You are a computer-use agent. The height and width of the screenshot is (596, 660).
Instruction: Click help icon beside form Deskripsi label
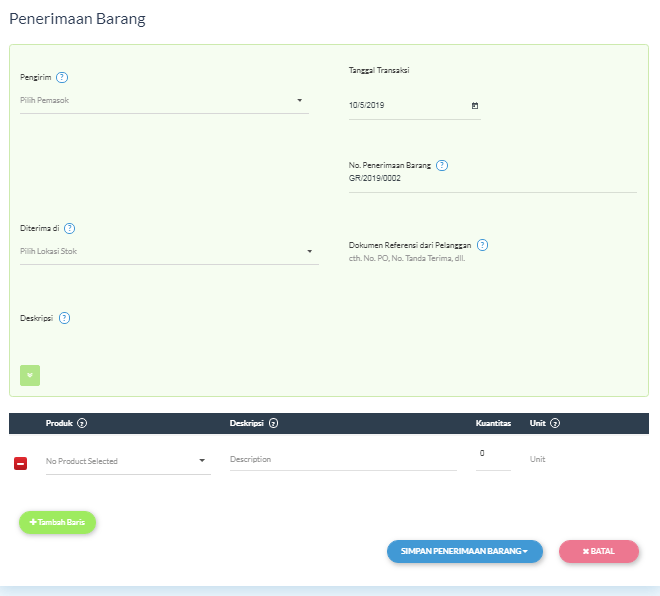(x=64, y=318)
